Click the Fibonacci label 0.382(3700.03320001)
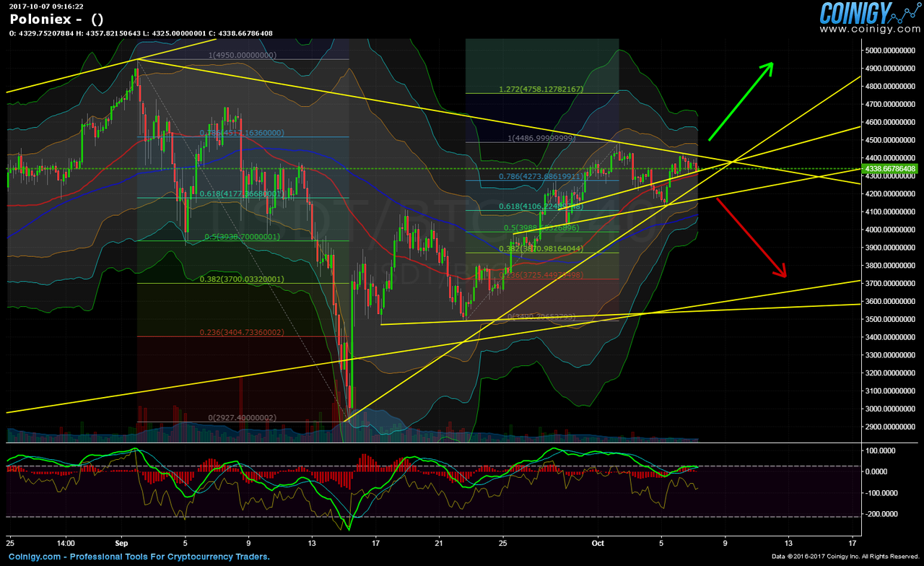The height and width of the screenshot is (566, 924). click(242, 279)
